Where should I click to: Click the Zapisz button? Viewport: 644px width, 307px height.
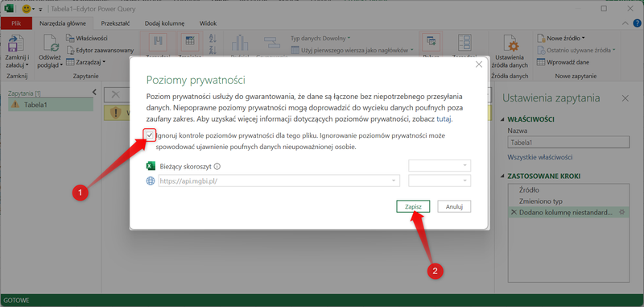[413, 207]
